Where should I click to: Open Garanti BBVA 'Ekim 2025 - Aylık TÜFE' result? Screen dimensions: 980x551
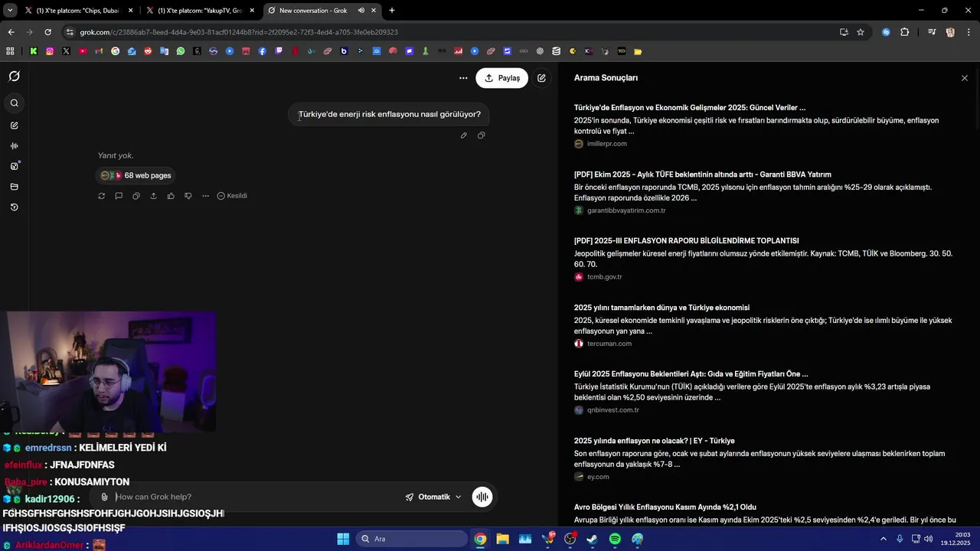pyautogui.click(x=703, y=174)
